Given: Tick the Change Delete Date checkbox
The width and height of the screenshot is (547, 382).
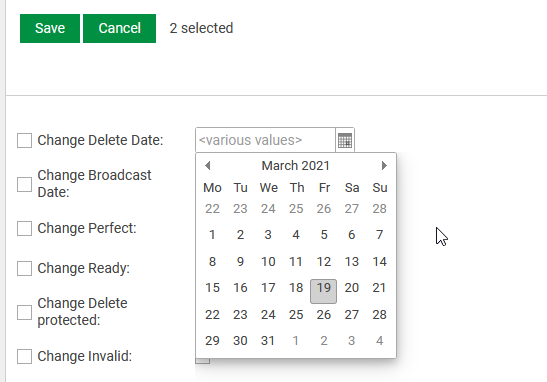Looking at the screenshot, I should (x=24, y=140).
